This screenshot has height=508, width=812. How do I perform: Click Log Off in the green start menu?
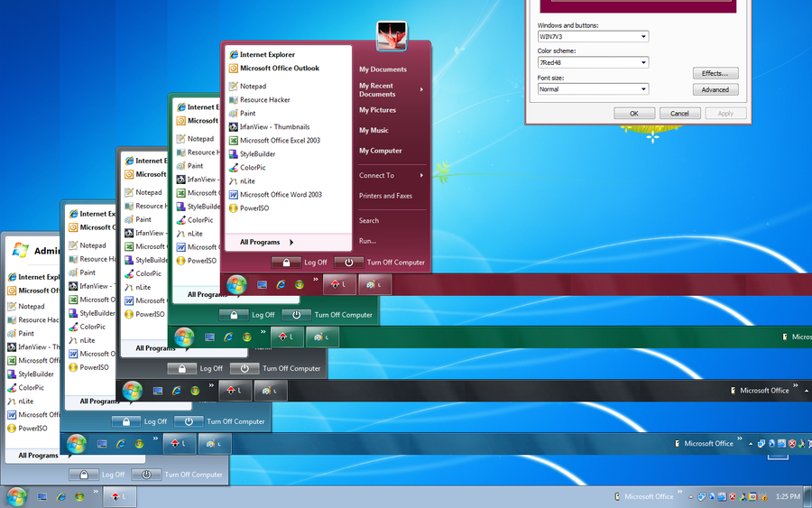point(247,315)
